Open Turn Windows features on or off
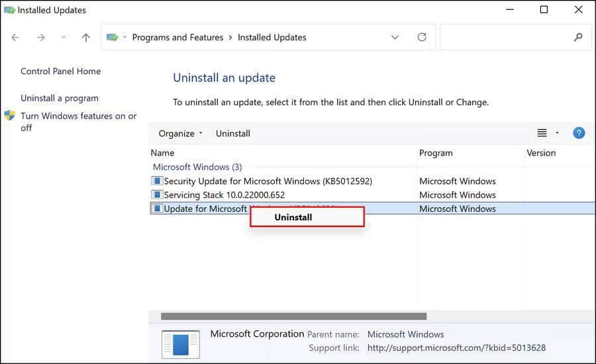 [x=78, y=122]
